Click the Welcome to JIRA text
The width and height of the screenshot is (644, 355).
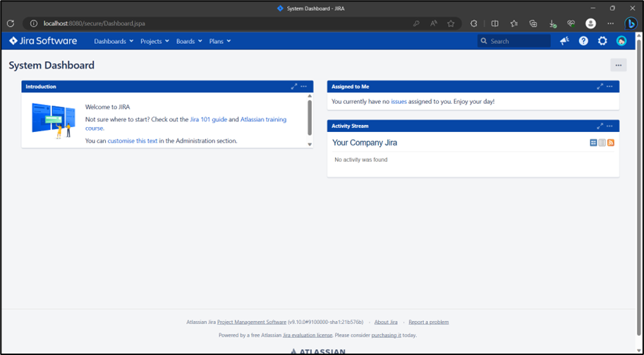tap(108, 107)
